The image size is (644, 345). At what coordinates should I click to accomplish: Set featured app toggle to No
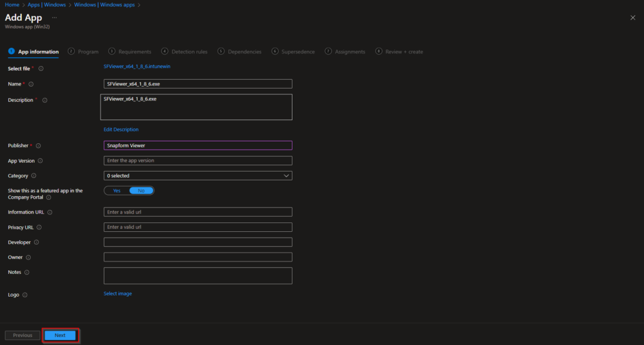coord(142,191)
